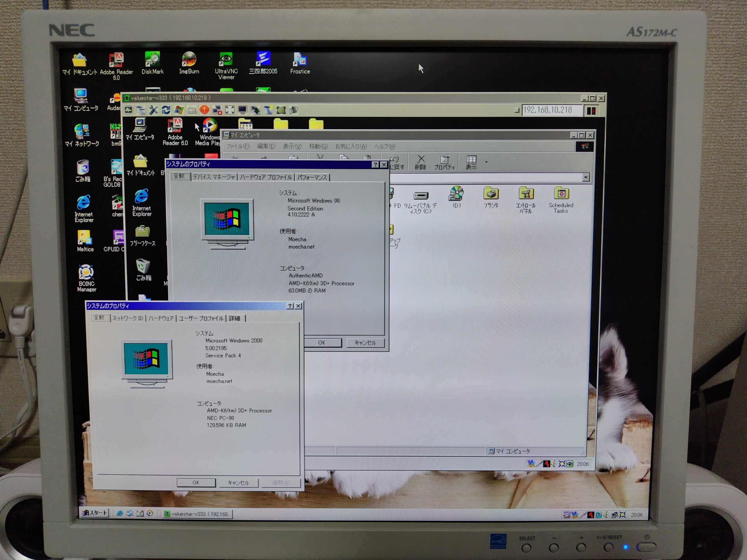Open コントロール パネル icon in My Computer
747x560 pixels.
tap(526, 200)
